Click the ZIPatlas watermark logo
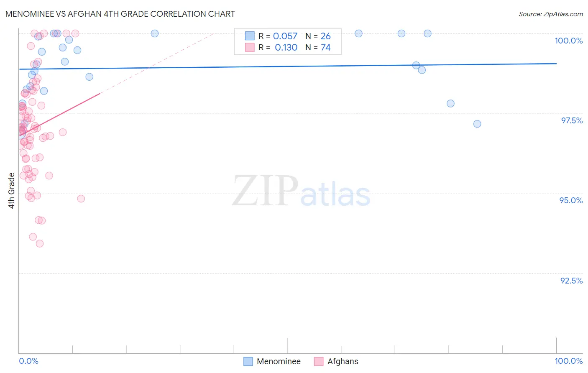The image size is (588, 373). (x=301, y=192)
